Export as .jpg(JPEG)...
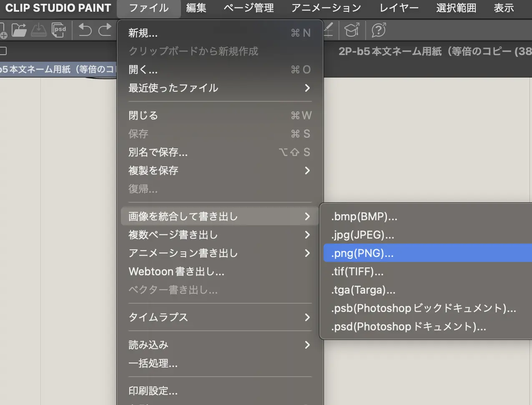 [427, 235]
